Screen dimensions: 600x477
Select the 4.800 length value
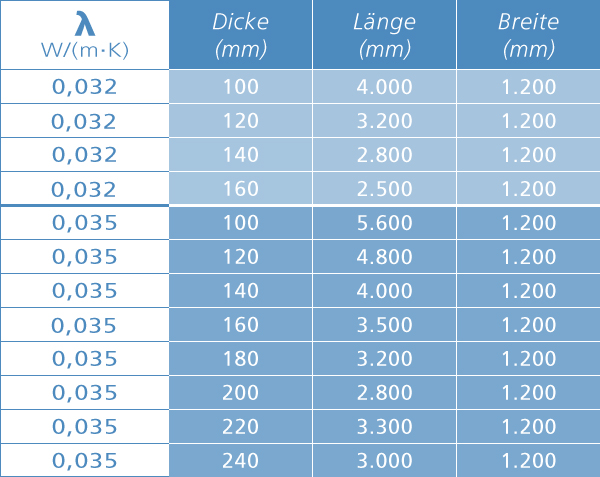[384, 257]
